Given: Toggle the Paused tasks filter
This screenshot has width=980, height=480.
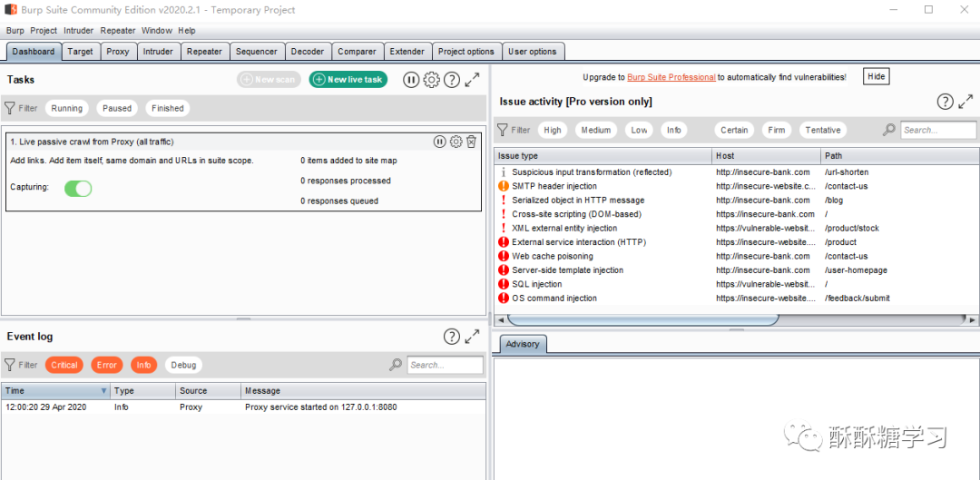Looking at the screenshot, I should pyautogui.click(x=117, y=108).
